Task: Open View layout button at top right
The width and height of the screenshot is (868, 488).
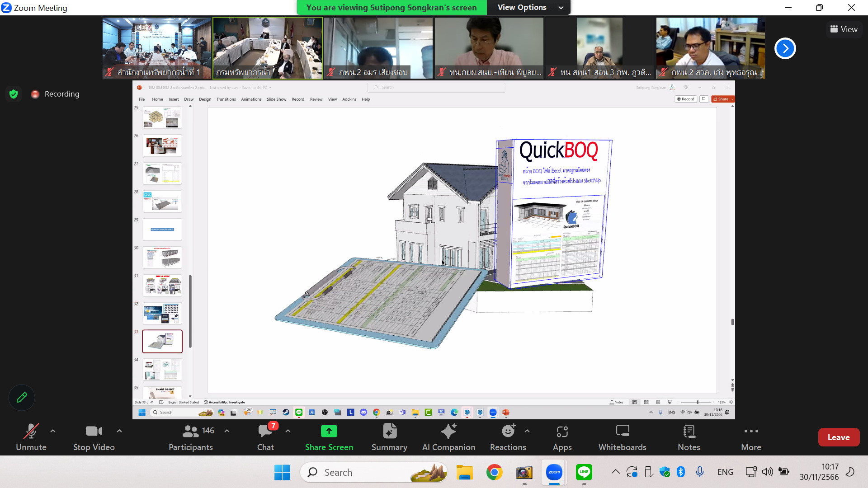Action: point(844,29)
